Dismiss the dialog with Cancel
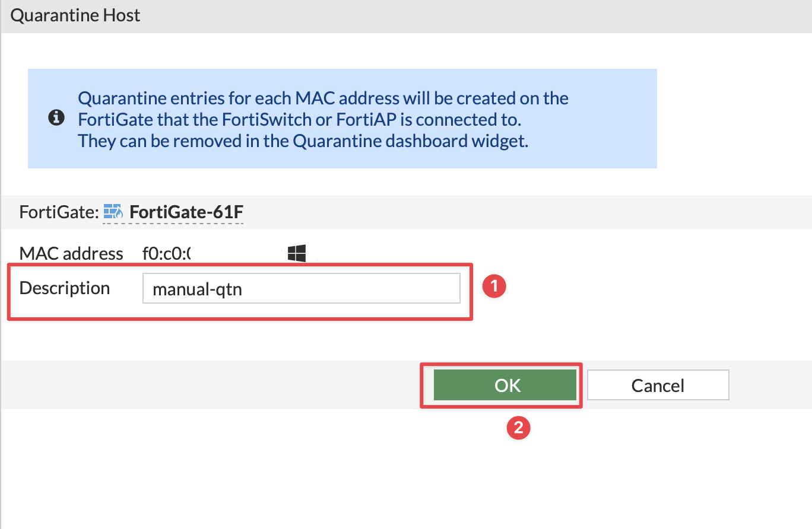Image resolution: width=812 pixels, height=529 pixels. 658,385
